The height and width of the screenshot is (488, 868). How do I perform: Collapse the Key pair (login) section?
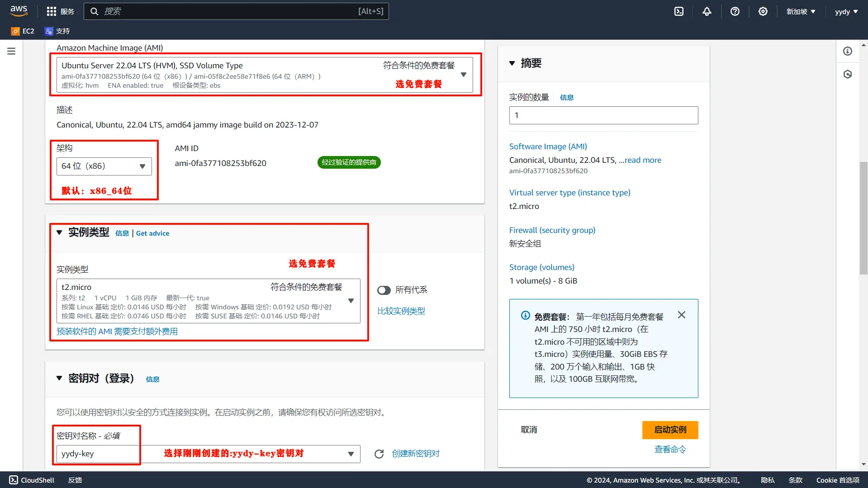pos(59,378)
